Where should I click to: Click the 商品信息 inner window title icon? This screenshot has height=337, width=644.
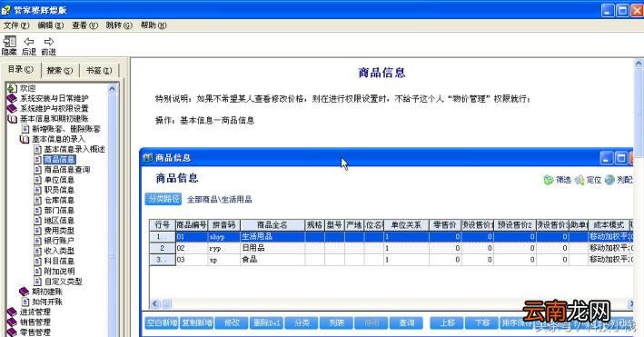147,157
